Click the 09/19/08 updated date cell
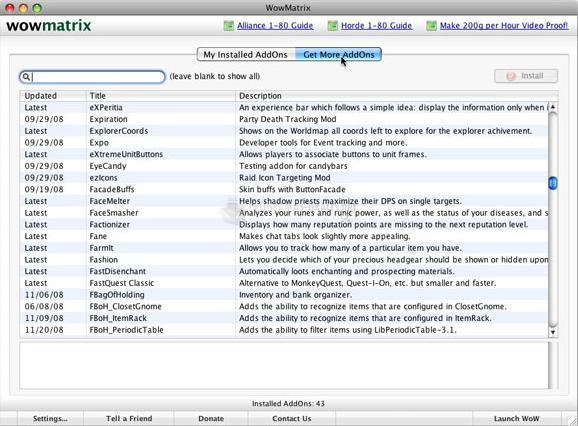 [44, 189]
